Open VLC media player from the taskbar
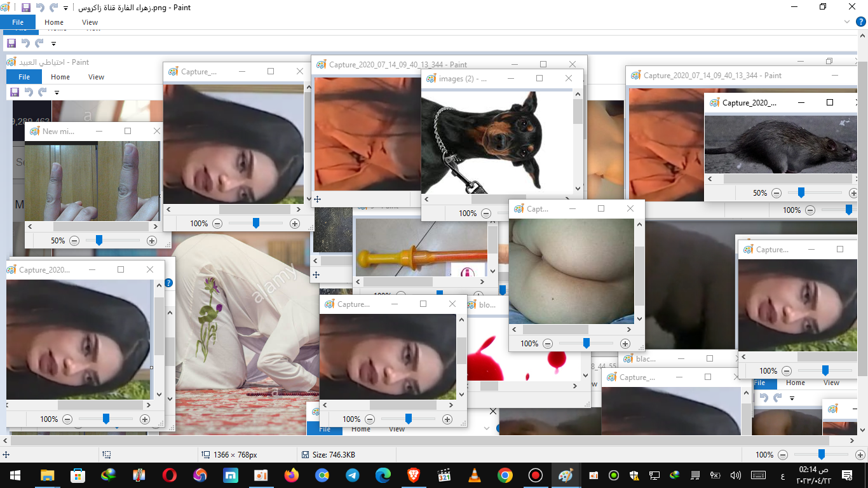Screen dimensions: 868x488 pyautogui.click(x=475, y=475)
